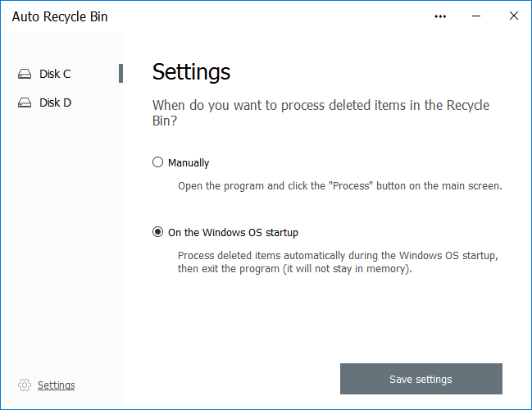Switch to Disk C in the sidebar
This screenshot has width=532, height=410.
[x=55, y=74]
